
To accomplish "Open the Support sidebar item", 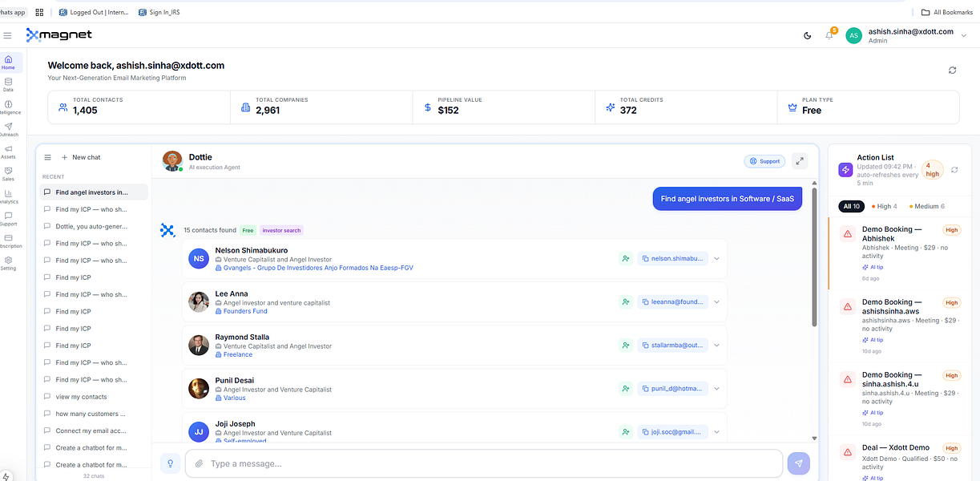I will click(8, 219).
